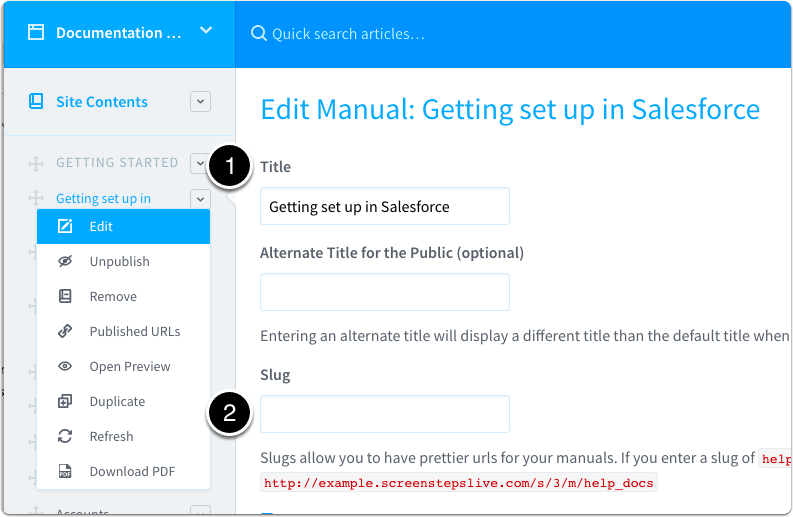Click the Edit Manual page heading

point(510,110)
